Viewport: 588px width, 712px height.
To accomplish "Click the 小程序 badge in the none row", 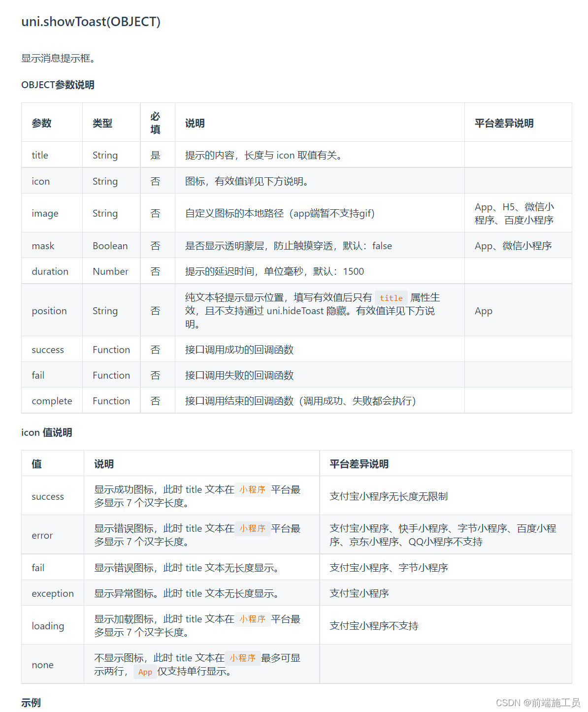I will click(x=244, y=658).
